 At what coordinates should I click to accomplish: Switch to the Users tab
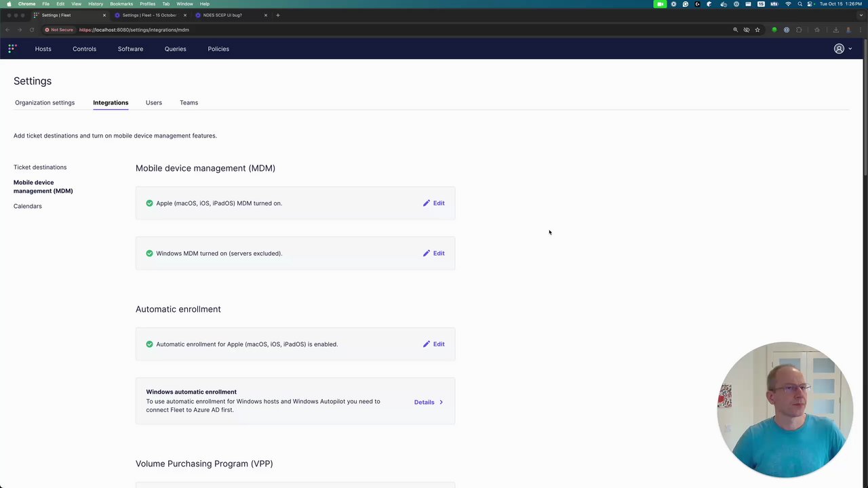[x=154, y=103]
